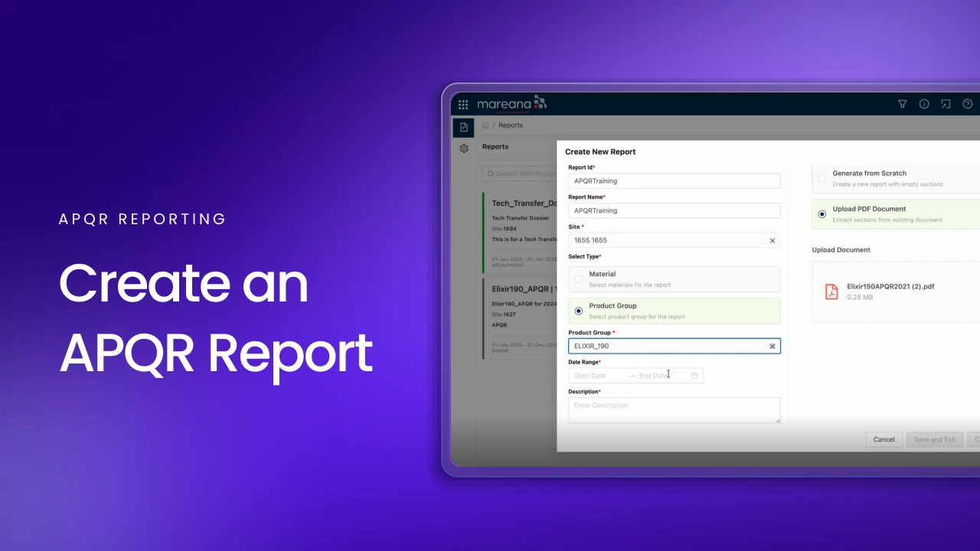Click the Elixir190APQR2021 (2).pdf file name
The image size is (980, 551).
pyautogui.click(x=890, y=286)
